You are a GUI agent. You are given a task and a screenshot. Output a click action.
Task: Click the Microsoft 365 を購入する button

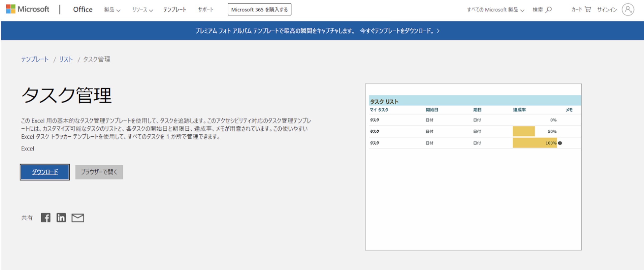(x=259, y=9)
